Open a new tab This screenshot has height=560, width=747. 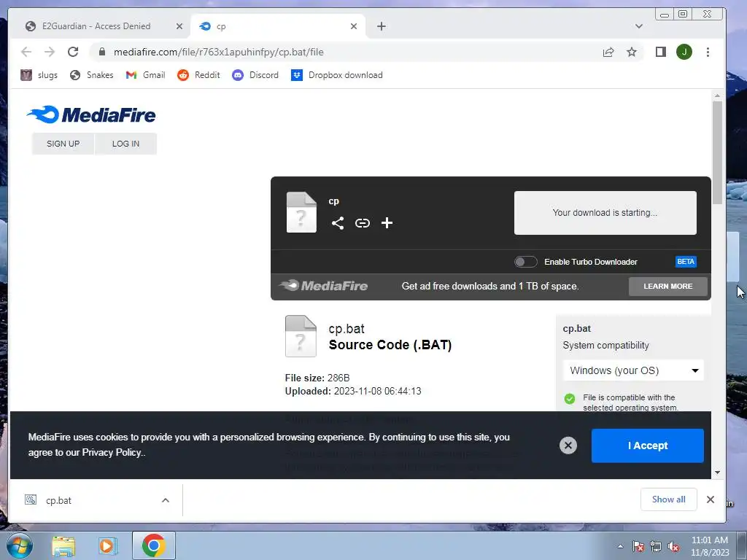[381, 26]
